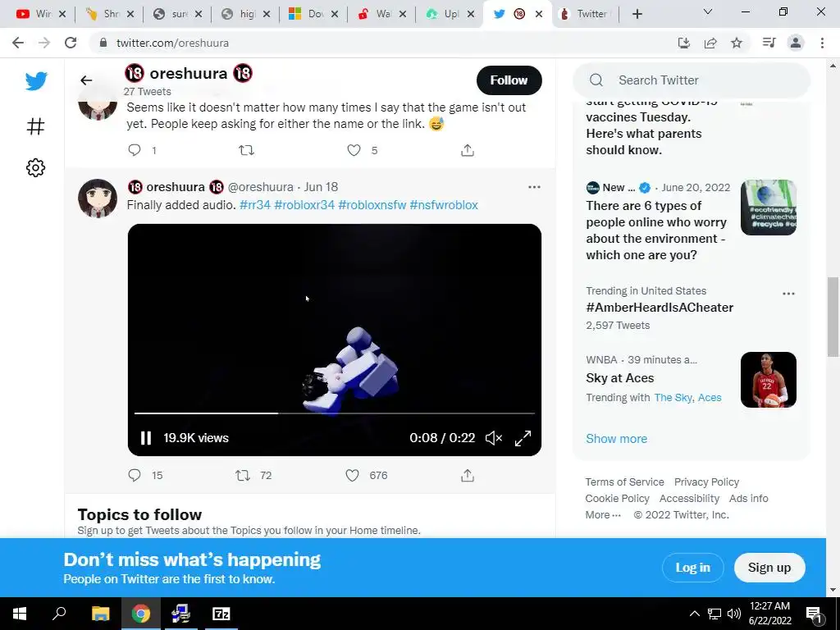The height and width of the screenshot is (630, 840).
Task: Open the #AmberHeardIsACheater trending topic
Action: (660, 308)
